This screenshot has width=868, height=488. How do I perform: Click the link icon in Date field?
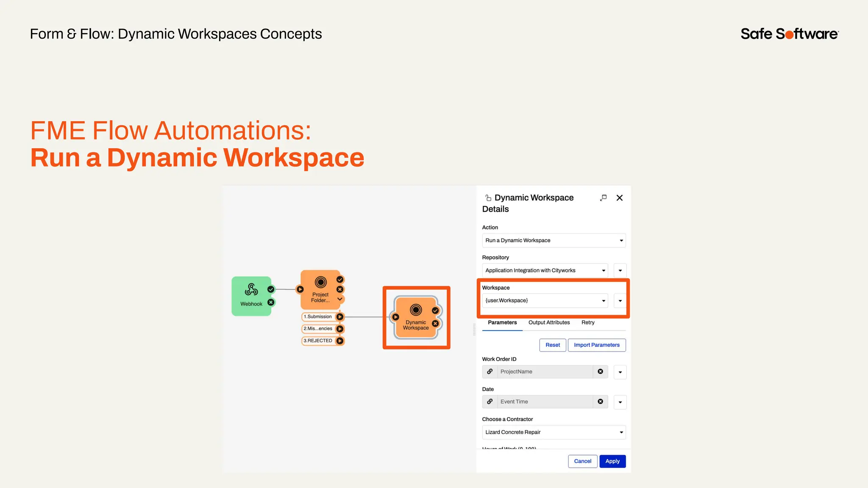coord(490,402)
